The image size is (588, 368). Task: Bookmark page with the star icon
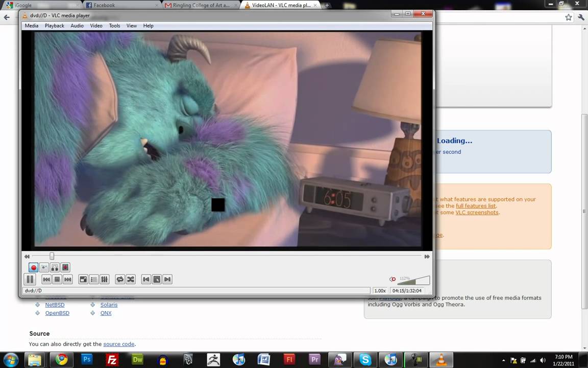pos(569,17)
